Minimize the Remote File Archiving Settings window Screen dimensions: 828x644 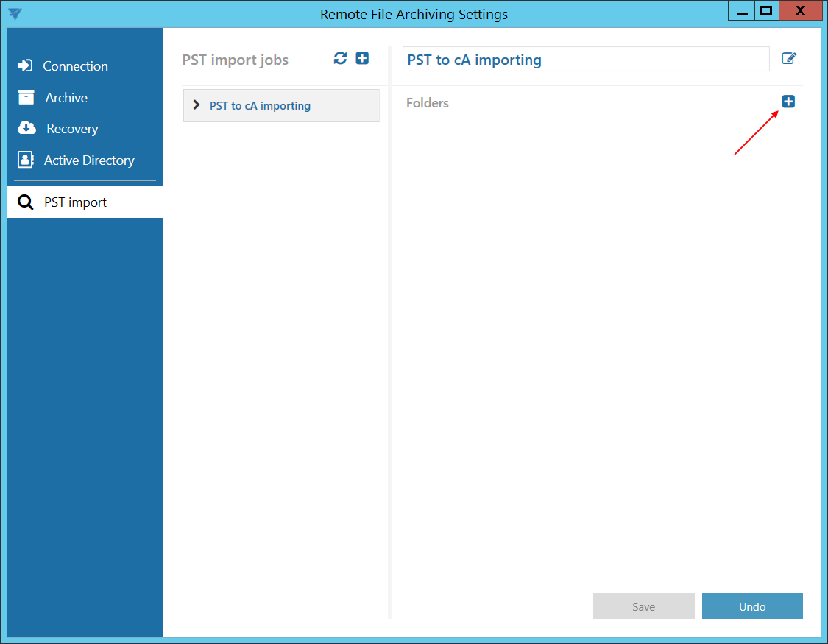[740, 10]
